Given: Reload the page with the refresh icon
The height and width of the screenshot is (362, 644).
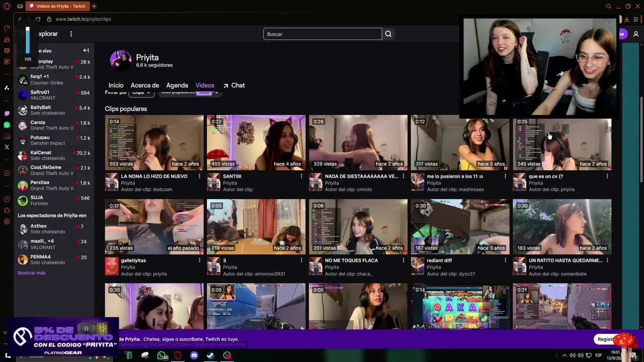Looking at the screenshot, I should coord(38,19).
